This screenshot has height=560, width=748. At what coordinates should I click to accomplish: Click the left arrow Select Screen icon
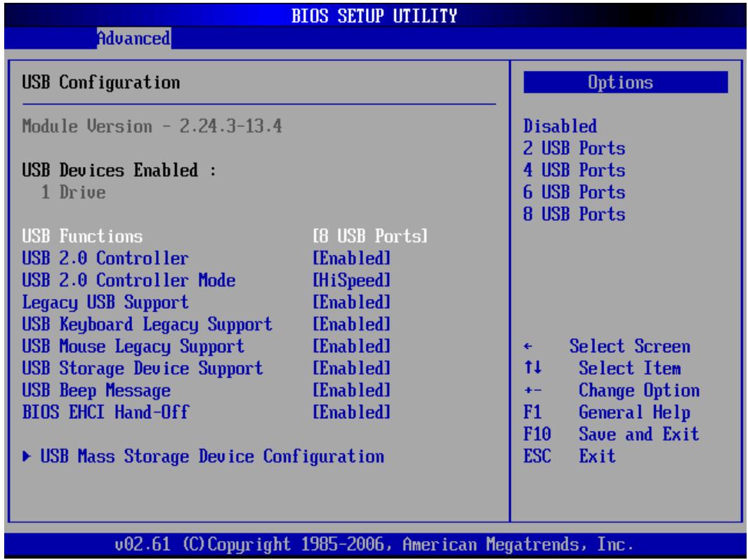527,347
